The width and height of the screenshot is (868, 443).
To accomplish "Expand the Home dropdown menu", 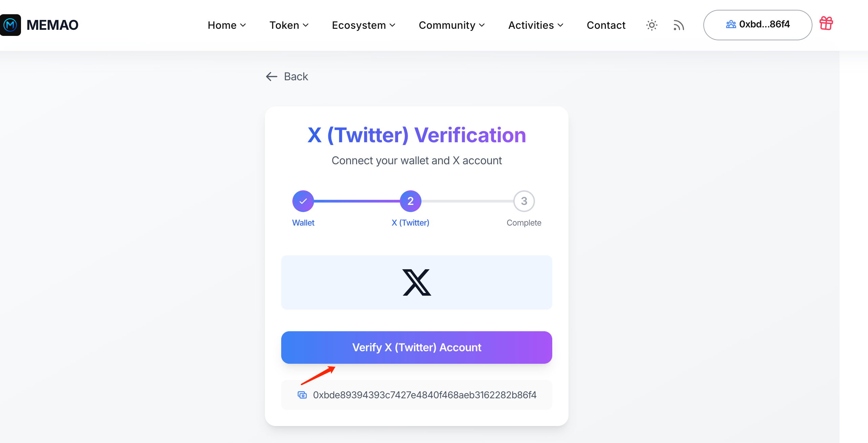I will (x=227, y=25).
